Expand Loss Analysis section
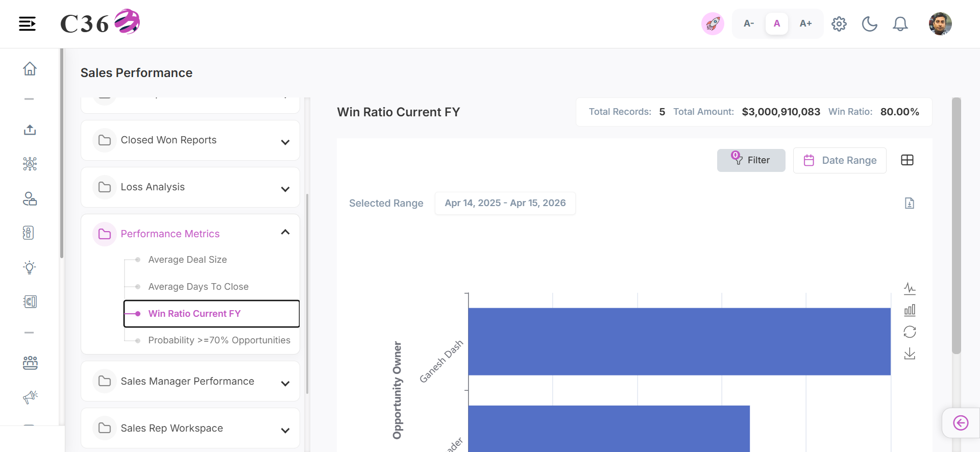980x452 pixels. tap(190, 187)
